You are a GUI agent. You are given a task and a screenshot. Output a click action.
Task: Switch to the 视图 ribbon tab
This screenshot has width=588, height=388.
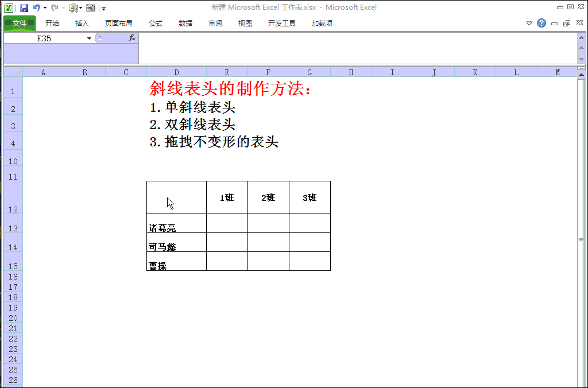click(x=245, y=23)
